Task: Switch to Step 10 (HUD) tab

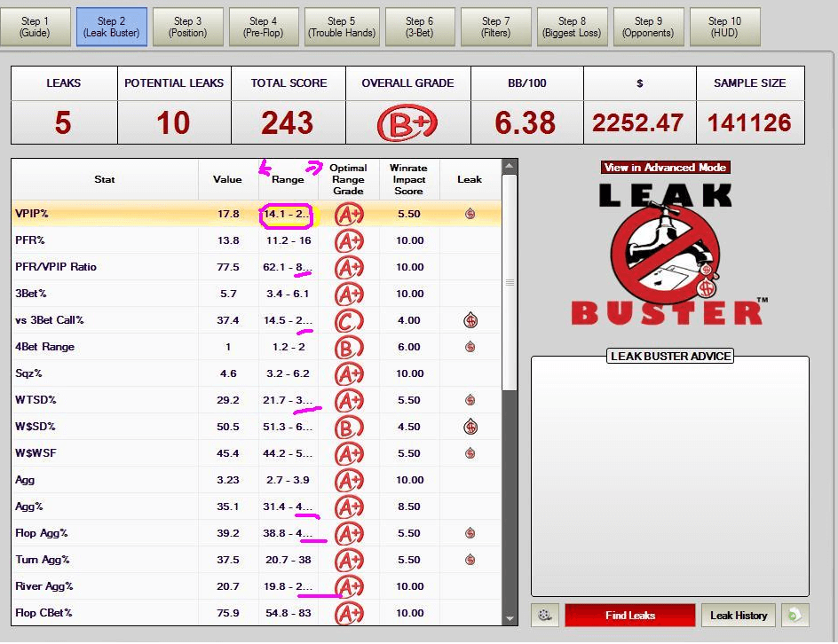Action: click(723, 27)
